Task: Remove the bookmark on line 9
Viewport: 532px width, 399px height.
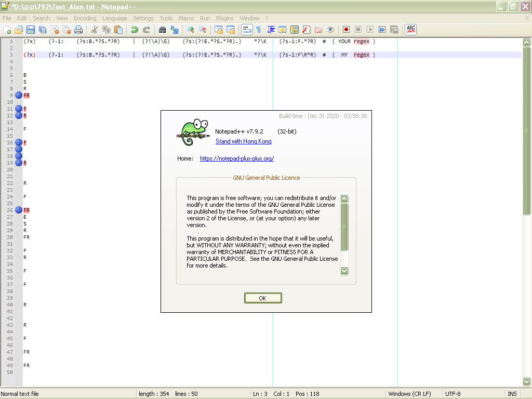Action: click(19, 96)
